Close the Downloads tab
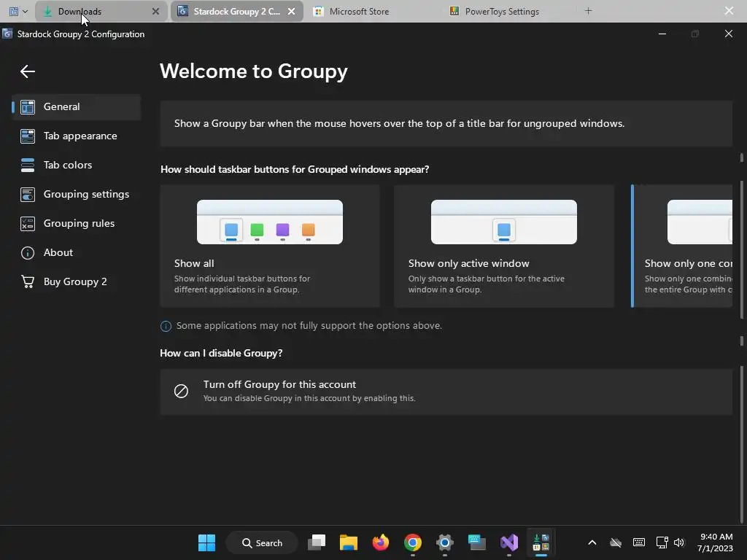Screen dimensions: 747x560 click(x=155, y=12)
